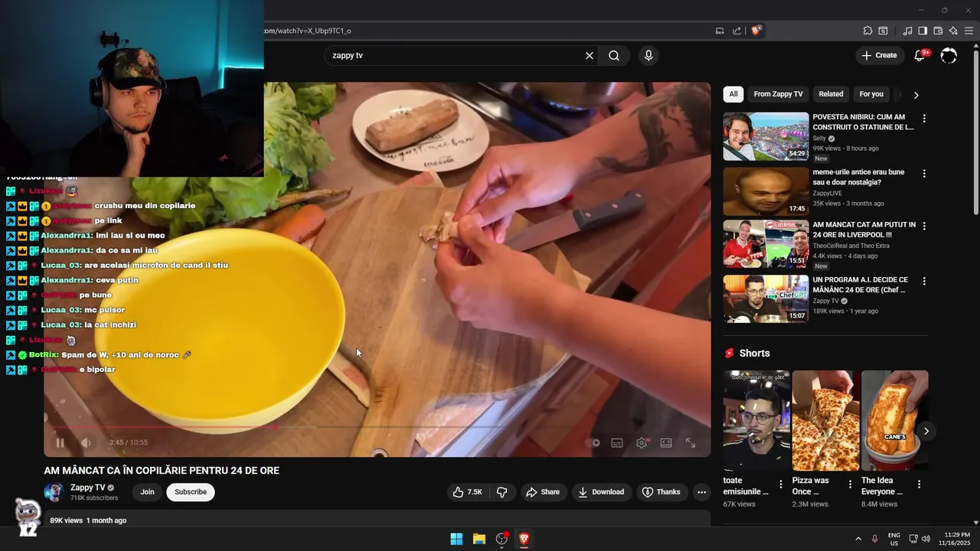Click the Share button
The image size is (980, 551).
pos(543,492)
